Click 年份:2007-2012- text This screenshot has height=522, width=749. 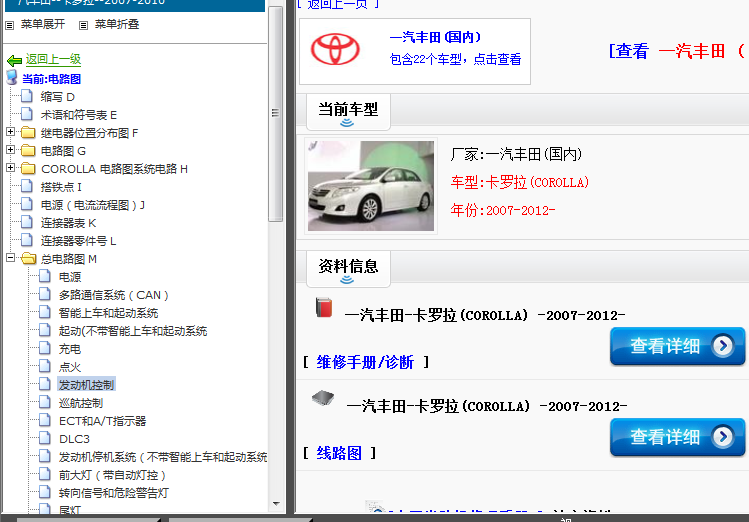coord(503,210)
